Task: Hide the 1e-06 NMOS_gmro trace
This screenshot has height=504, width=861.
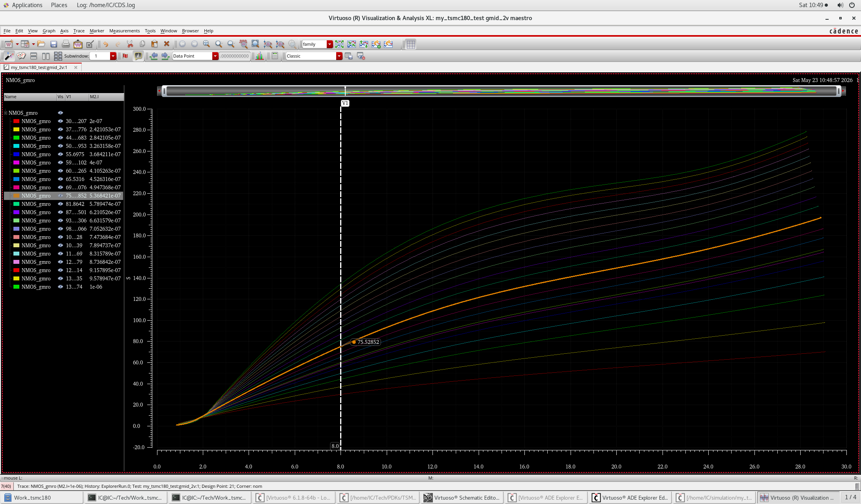Action: click(60, 287)
